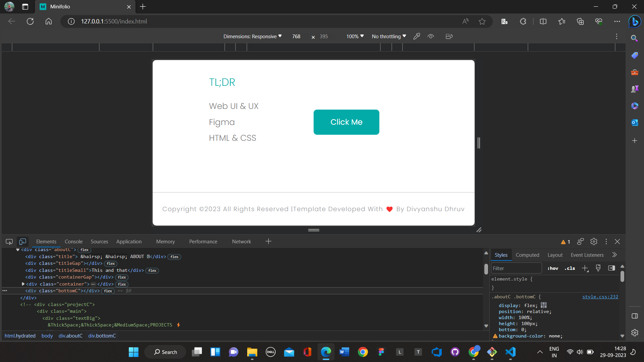Toggle the flex badge on bottomC div

(108, 291)
